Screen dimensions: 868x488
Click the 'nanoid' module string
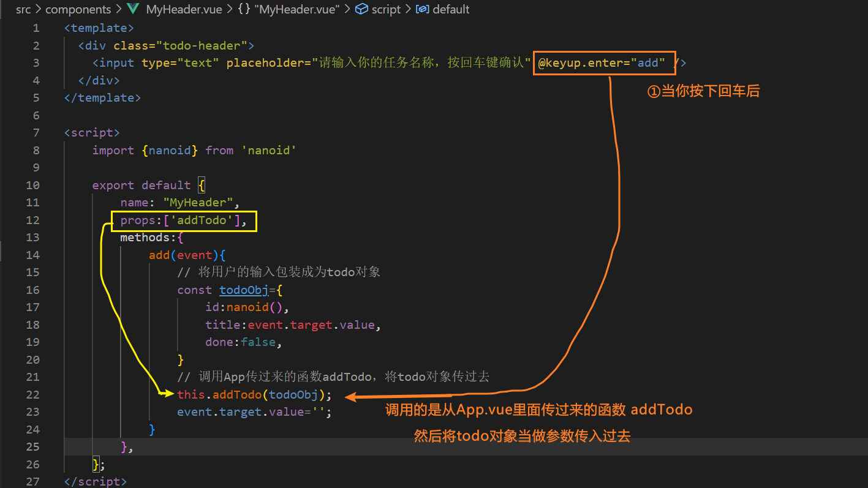268,151
